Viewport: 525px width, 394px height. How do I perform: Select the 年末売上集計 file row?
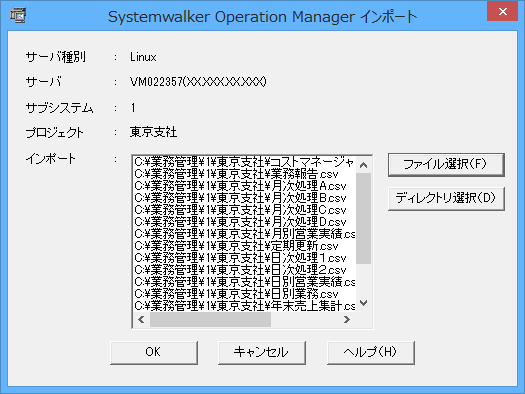[244, 306]
